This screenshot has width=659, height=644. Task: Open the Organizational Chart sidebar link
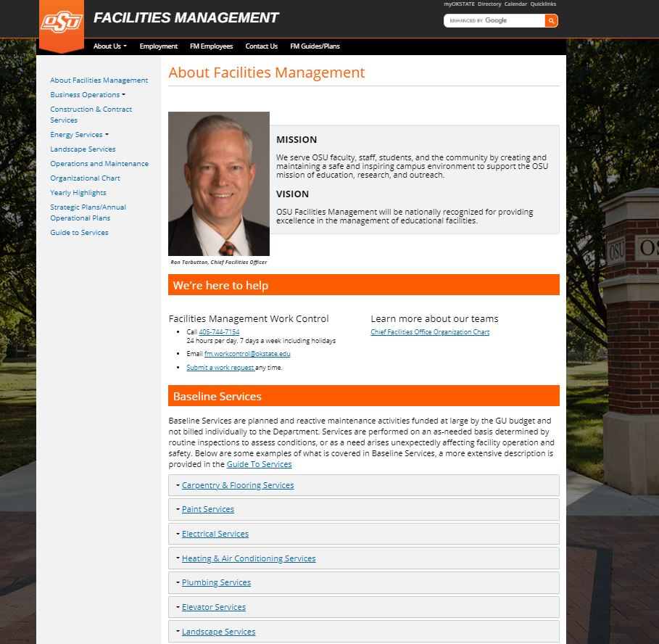[x=85, y=178]
